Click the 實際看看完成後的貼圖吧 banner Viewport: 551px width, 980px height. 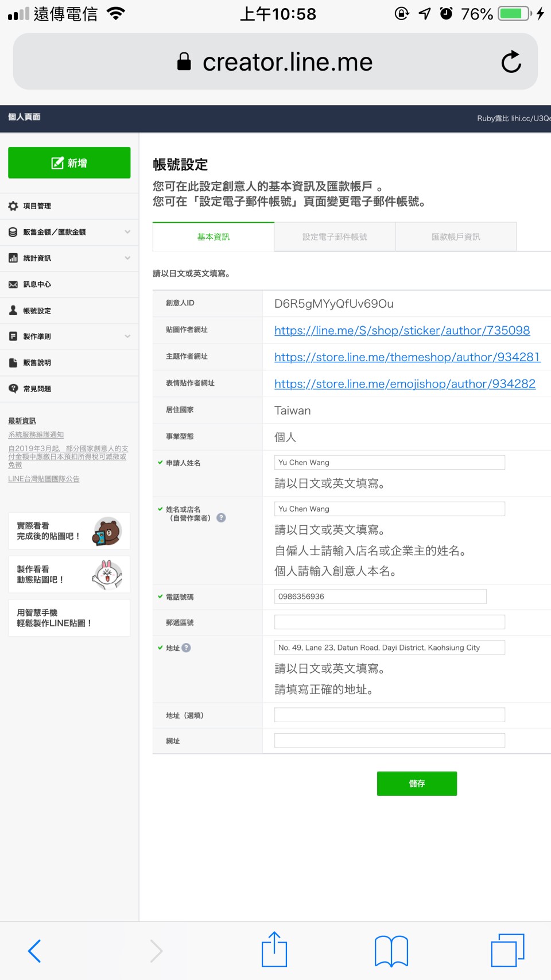point(69,531)
